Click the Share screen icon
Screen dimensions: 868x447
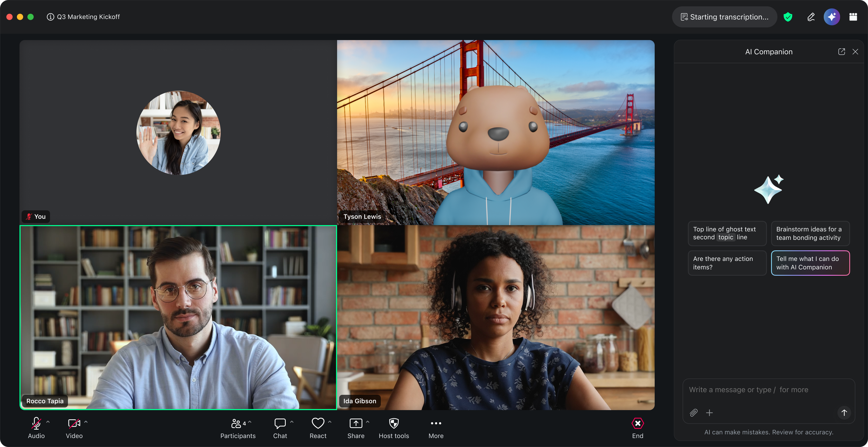(356, 424)
